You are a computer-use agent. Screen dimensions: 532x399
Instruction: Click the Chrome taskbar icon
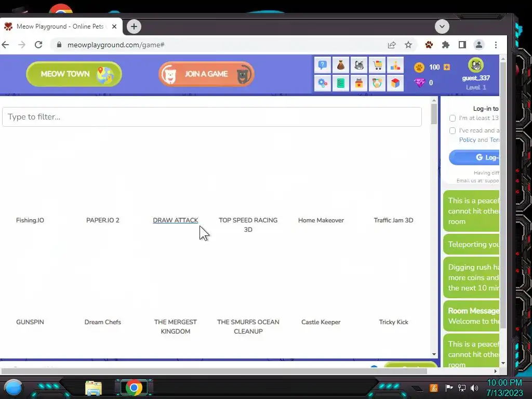[134, 388]
